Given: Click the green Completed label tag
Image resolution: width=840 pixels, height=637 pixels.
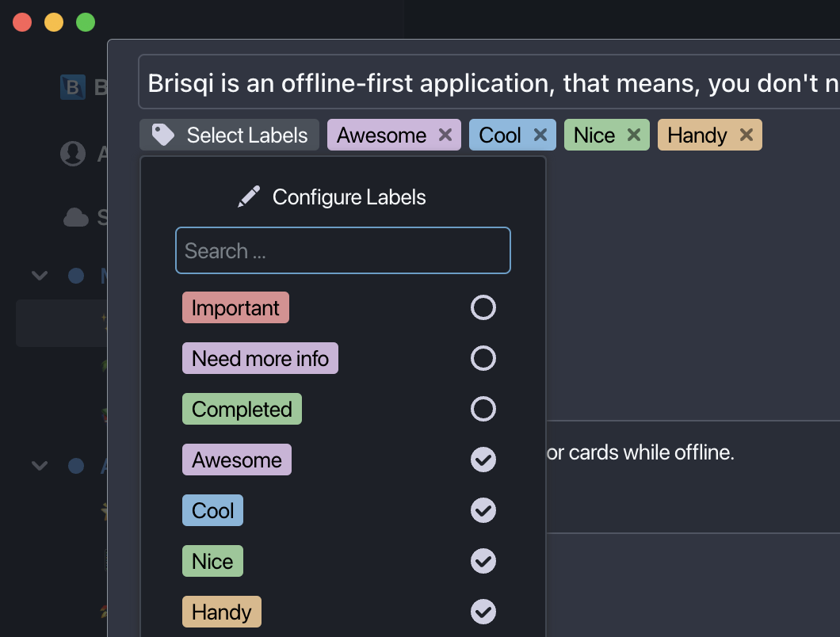Looking at the screenshot, I should click(242, 409).
